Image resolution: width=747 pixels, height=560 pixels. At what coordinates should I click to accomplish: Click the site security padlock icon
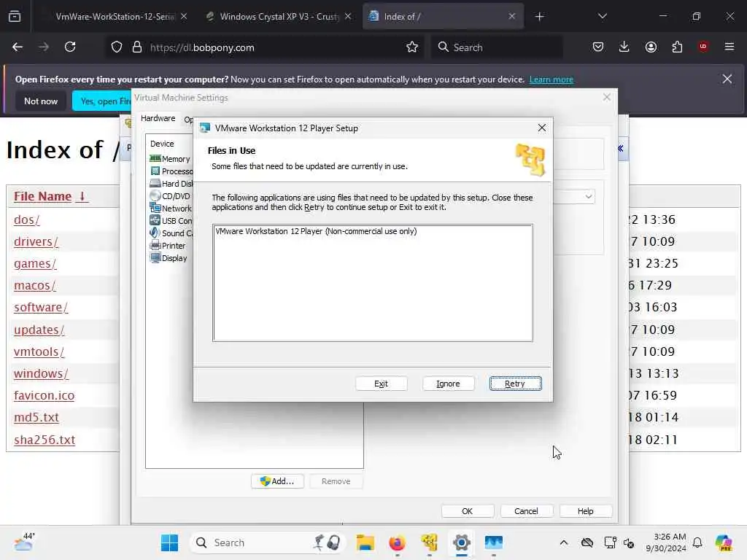(x=137, y=47)
